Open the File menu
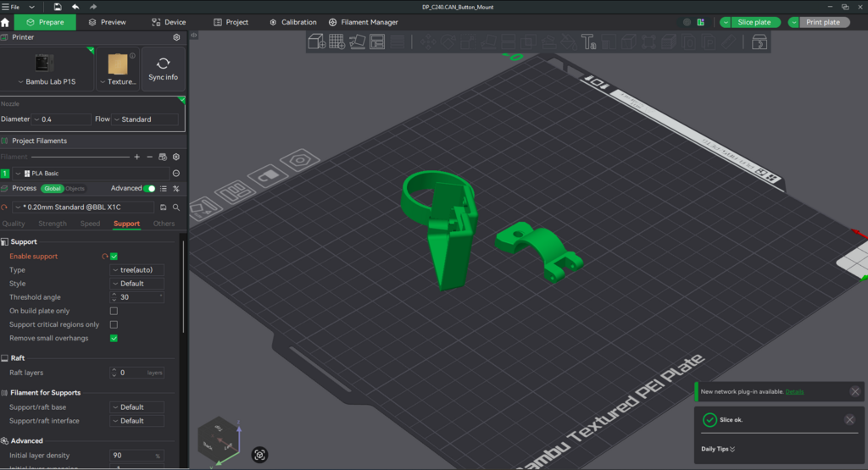This screenshot has height=470, width=868. [12, 7]
